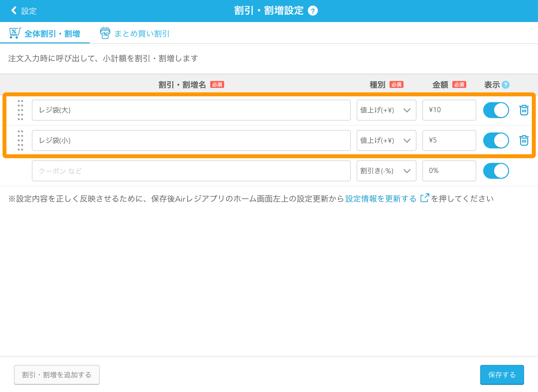538x392 pixels.
Task: Click the 表示 column header
Action: (492, 85)
